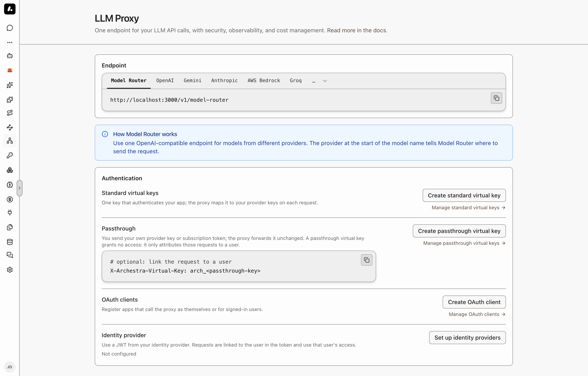588x376 pixels.
Task: Click the http://localhost:3000/v1/model-router URL text
Action: [169, 100]
